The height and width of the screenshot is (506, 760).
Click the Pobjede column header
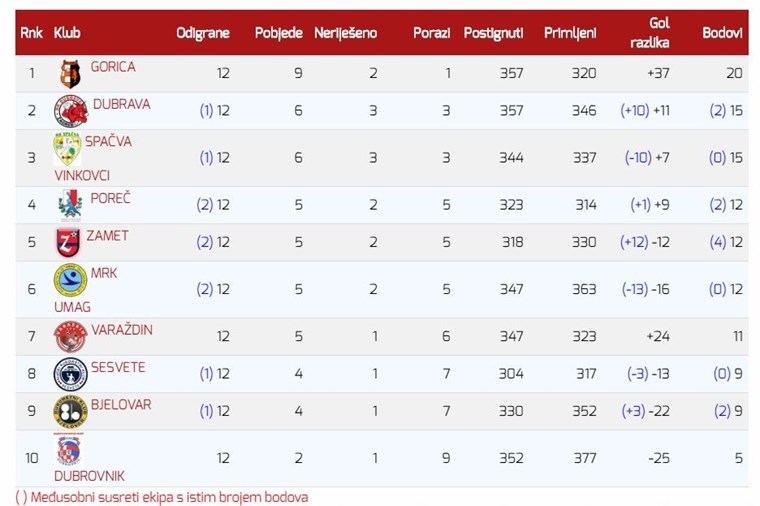click(279, 33)
